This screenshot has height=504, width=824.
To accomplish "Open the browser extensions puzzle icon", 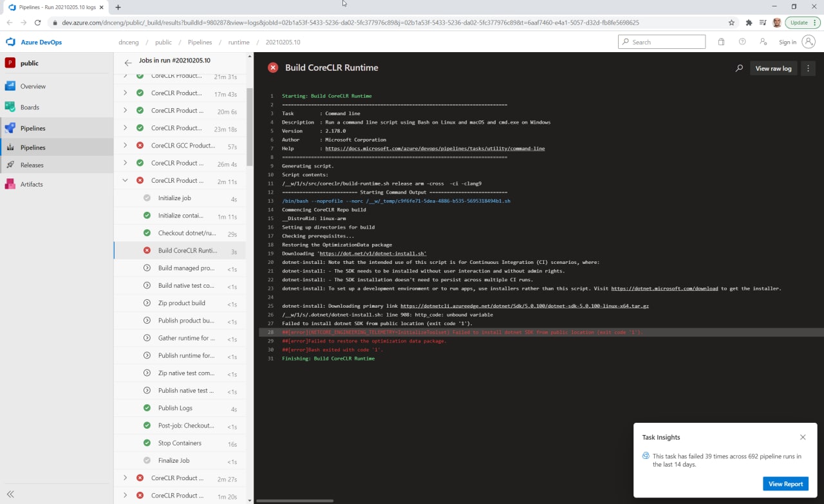I will [x=749, y=23].
